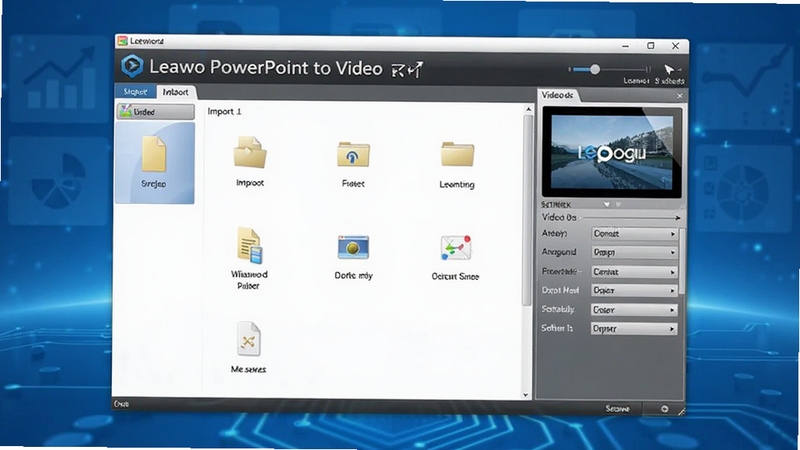Image resolution: width=800 pixels, height=450 pixels.
Task: Select the Videods panel tab
Action: [x=557, y=95]
